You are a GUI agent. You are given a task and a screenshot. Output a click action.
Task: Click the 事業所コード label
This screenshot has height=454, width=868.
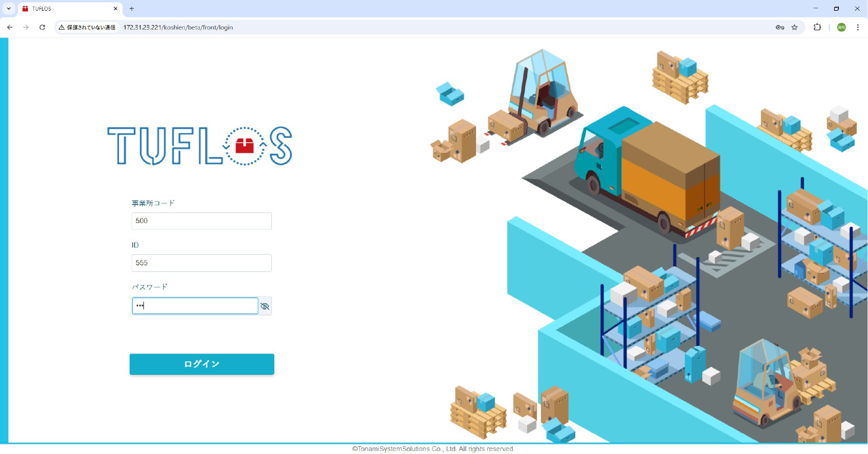153,203
